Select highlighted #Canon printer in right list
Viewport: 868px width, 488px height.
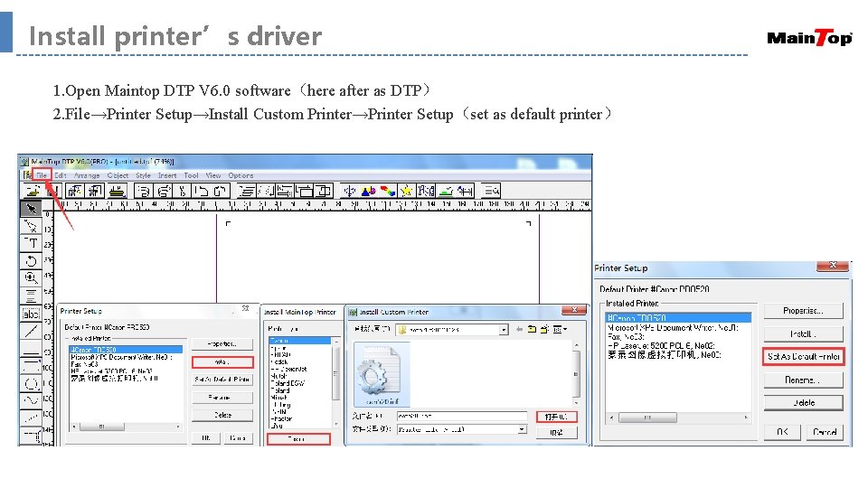click(678, 318)
